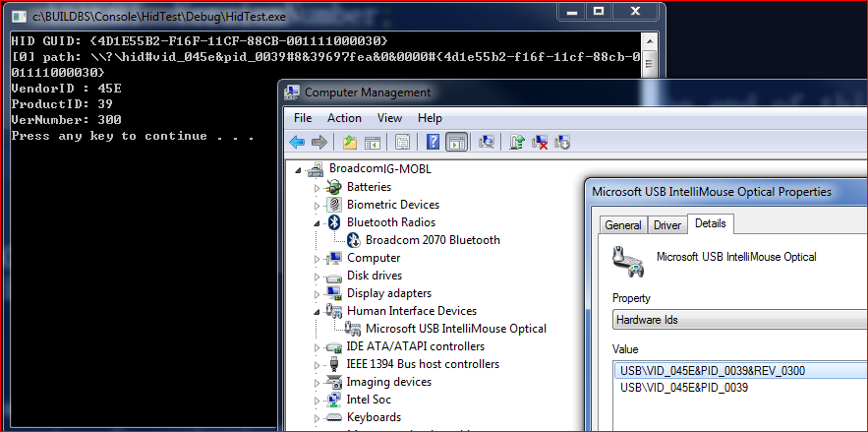This screenshot has height=432, width=868.
Task: Open the Help menu
Action: click(x=430, y=118)
